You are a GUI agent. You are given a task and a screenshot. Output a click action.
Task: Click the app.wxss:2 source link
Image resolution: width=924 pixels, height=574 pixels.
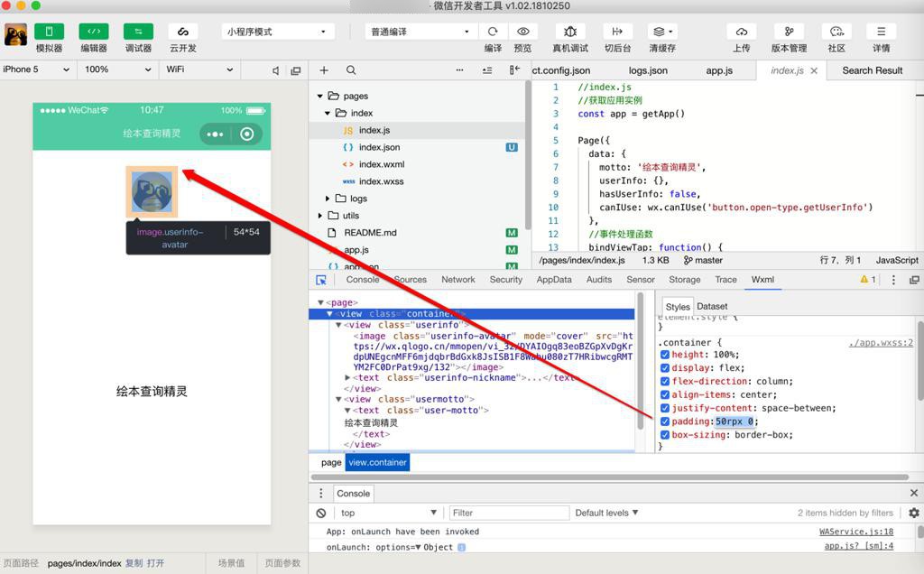(881, 343)
